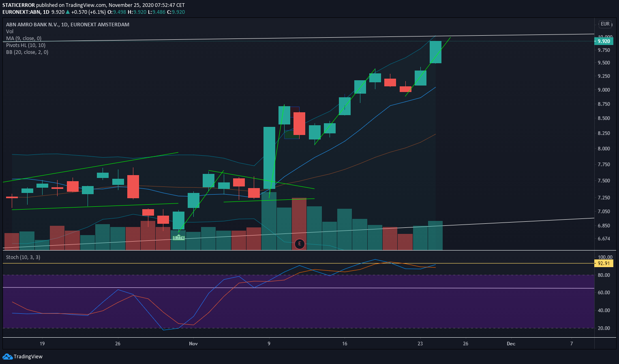Click the 20.00 Stoch axis label
This screenshot has height=364, width=619.
click(604, 328)
